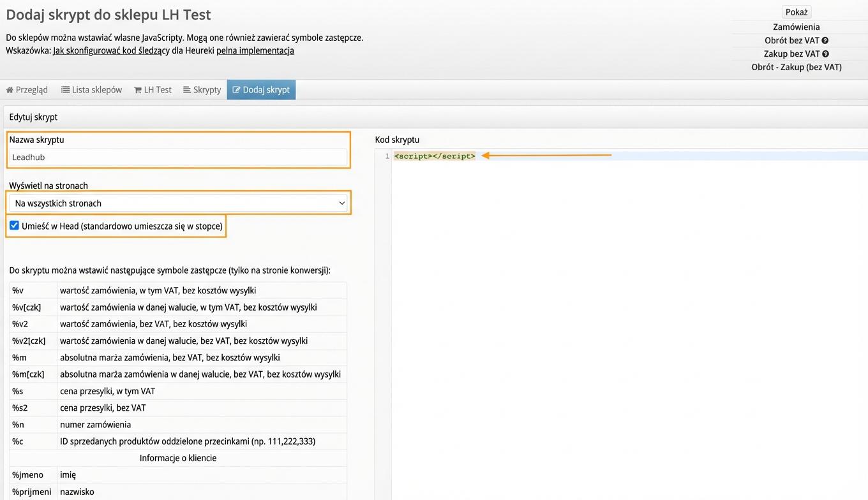The height and width of the screenshot is (500, 868).
Task: Open the Jak skonfigurować kod śledzący link
Action: tap(111, 50)
